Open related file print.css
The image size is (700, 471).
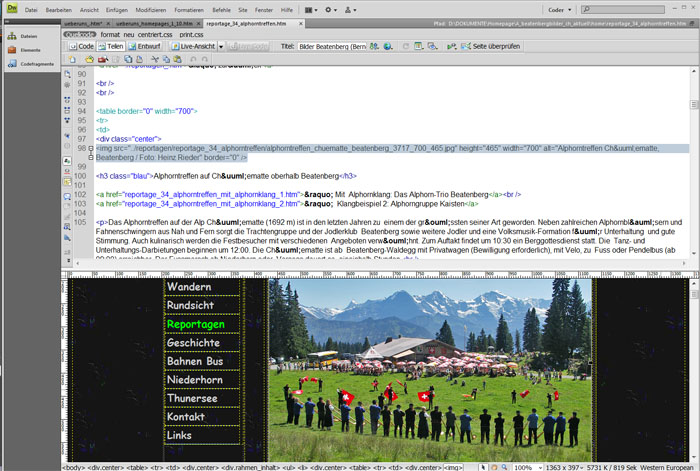pyautogui.click(x=192, y=34)
